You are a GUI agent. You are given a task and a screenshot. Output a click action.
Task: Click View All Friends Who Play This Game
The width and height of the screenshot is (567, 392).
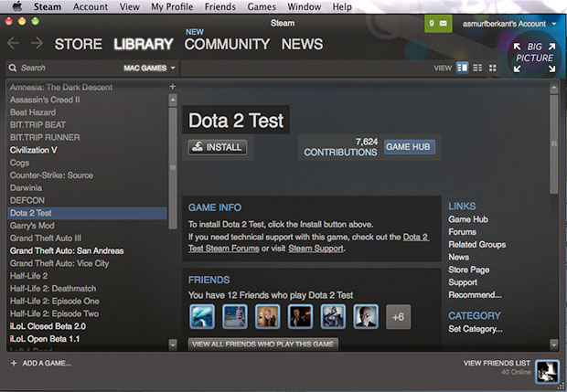262,344
